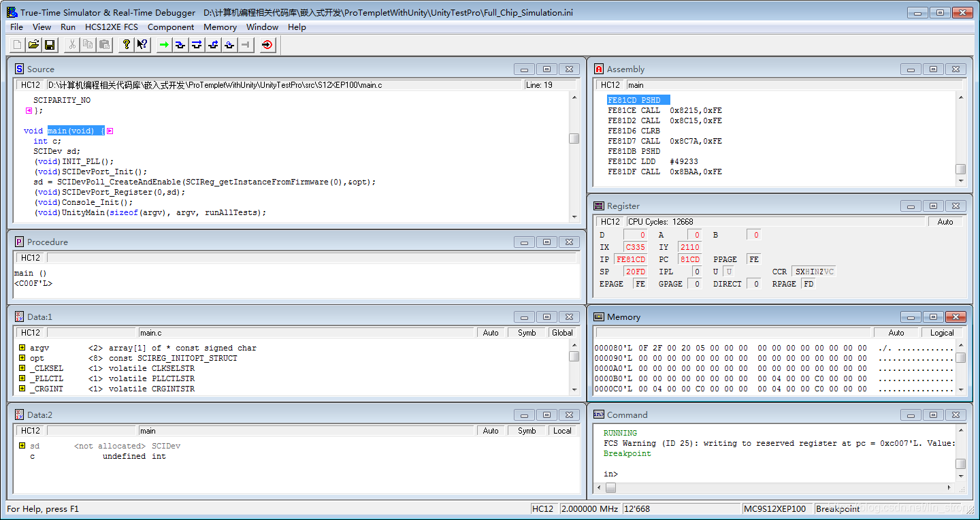Click the Auto field in Register window

pyautogui.click(x=945, y=221)
